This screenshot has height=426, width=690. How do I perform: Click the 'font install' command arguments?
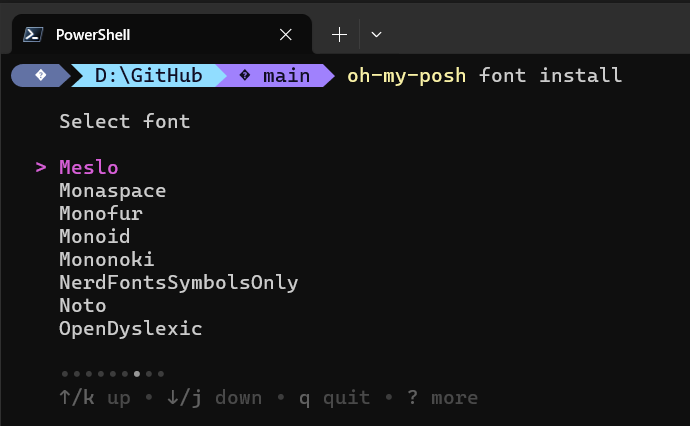point(551,75)
